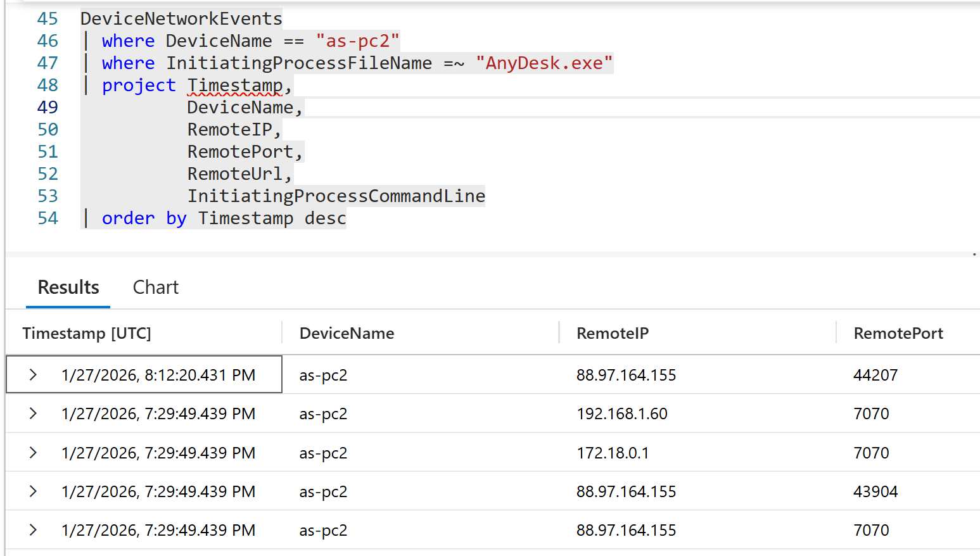Expand the row with RemotePort 43904
The width and height of the screenshot is (980, 556).
tap(33, 491)
